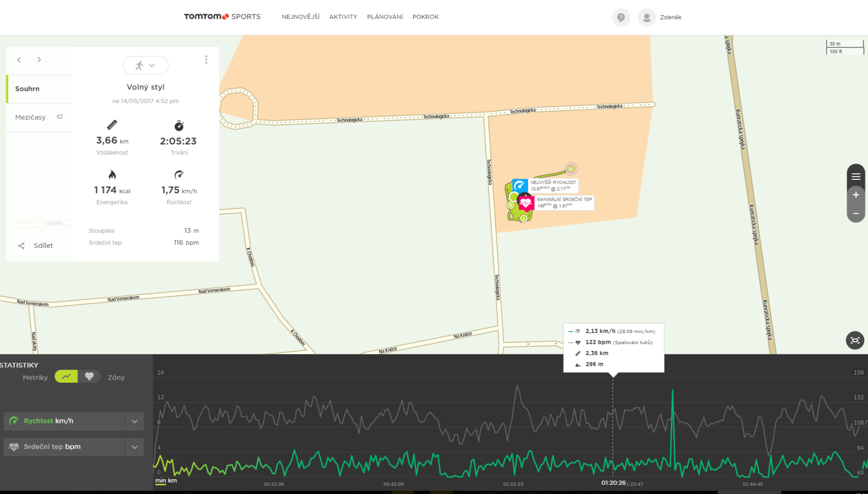Click lap marker 1 on the route
The image size is (868, 494).
pyautogui.click(x=523, y=219)
